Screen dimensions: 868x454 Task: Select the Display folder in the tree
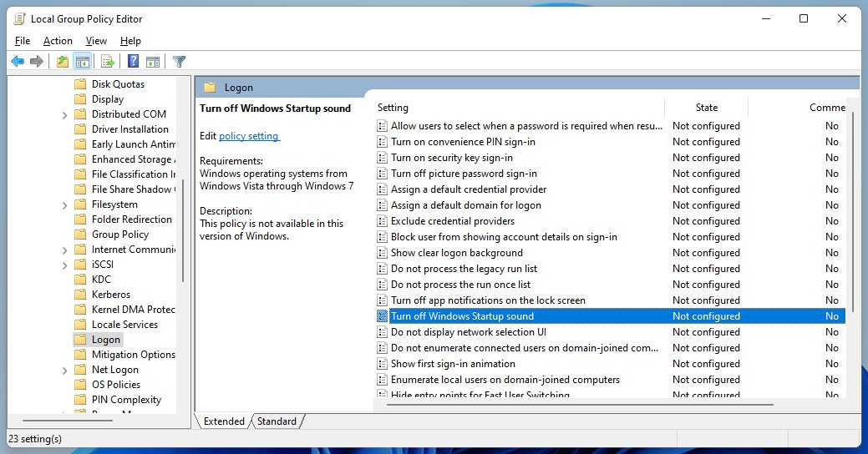pyautogui.click(x=108, y=99)
